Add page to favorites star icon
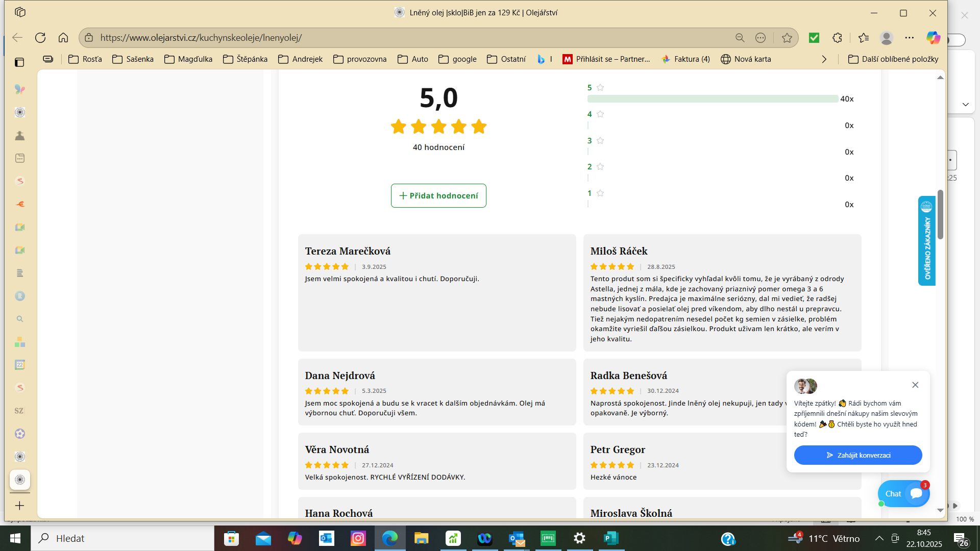980x551 pixels. click(787, 38)
